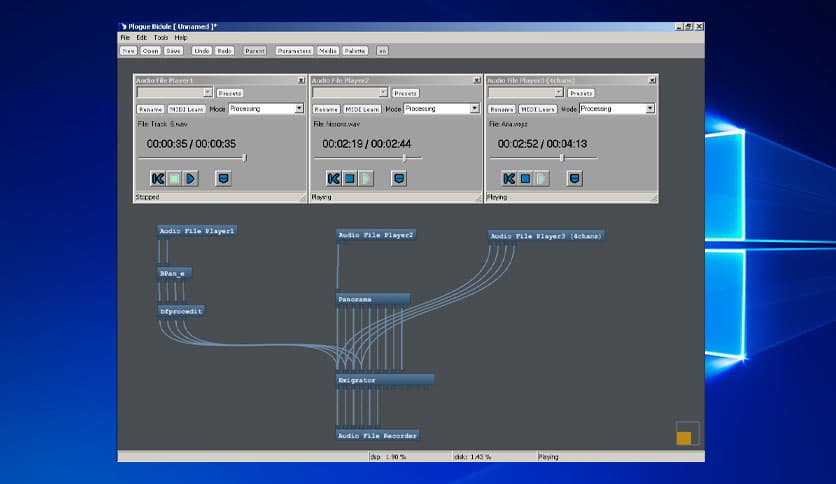Screen dimensions: 836x484
Task: Rewind Audio File Player1 to start
Action: tap(157, 179)
